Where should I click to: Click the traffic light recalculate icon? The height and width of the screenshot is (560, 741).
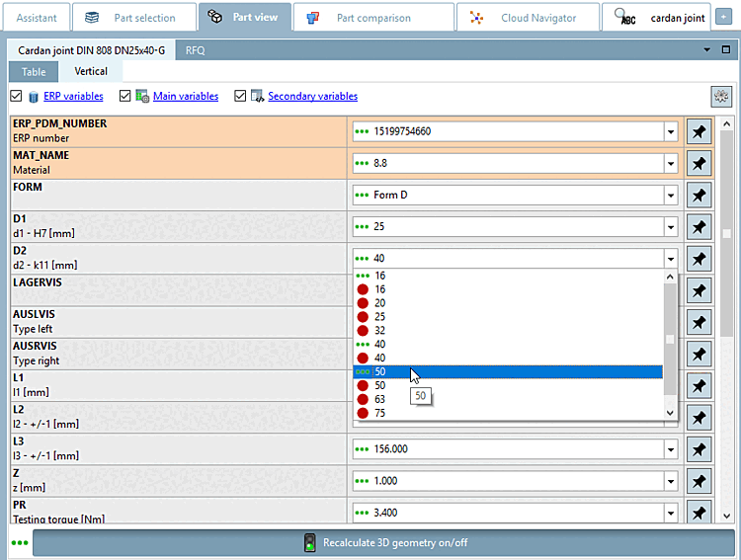[x=309, y=542]
